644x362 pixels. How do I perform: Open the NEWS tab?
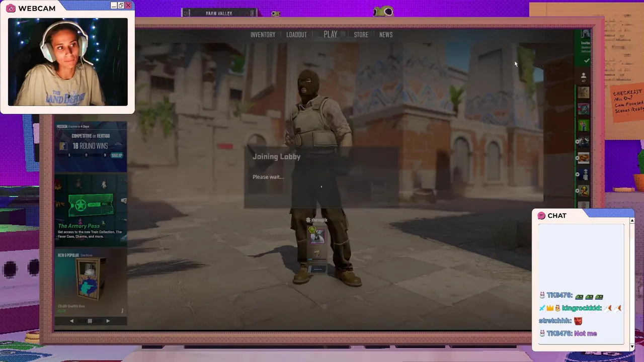click(x=386, y=35)
